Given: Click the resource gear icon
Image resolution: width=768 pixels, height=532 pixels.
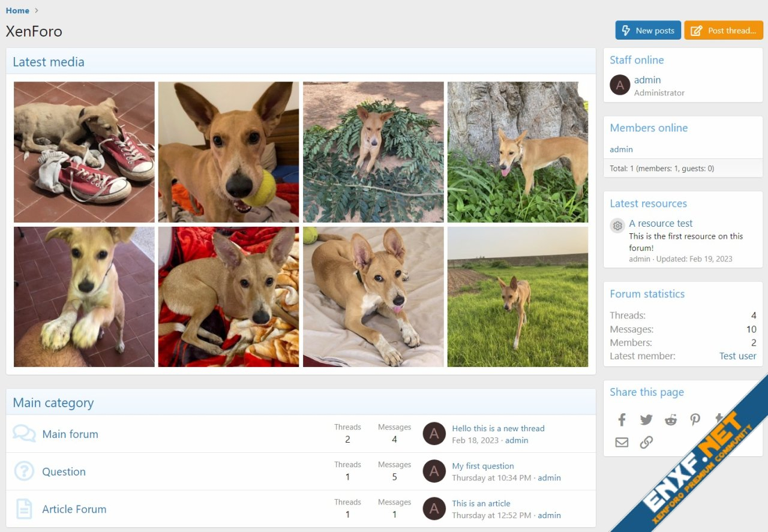Looking at the screenshot, I should 617,226.
